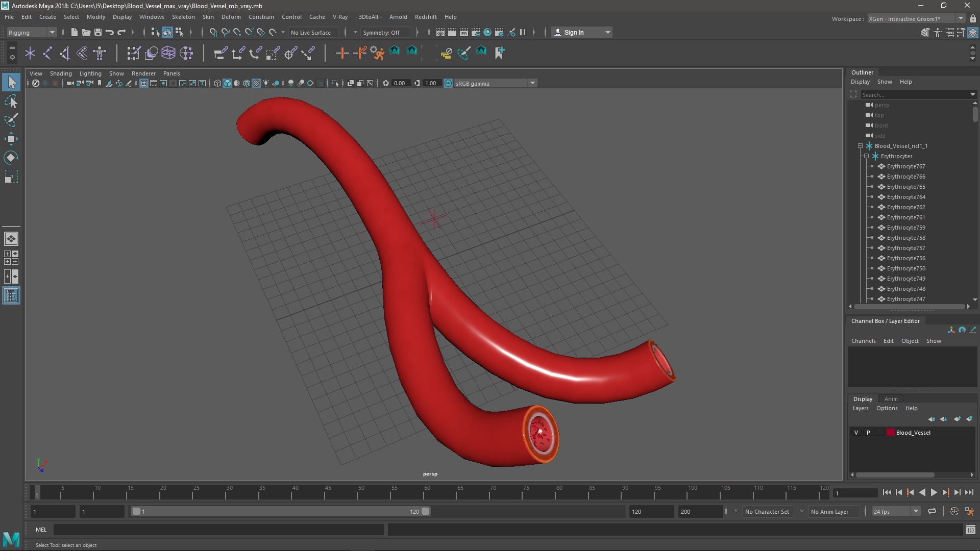Open the Outliner Display menu

[860, 82]
